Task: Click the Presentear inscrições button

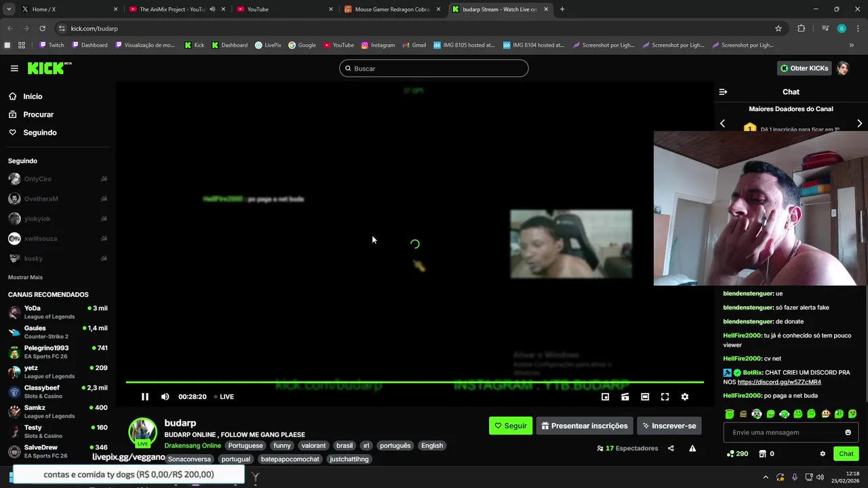Action: tap(585, 426)
